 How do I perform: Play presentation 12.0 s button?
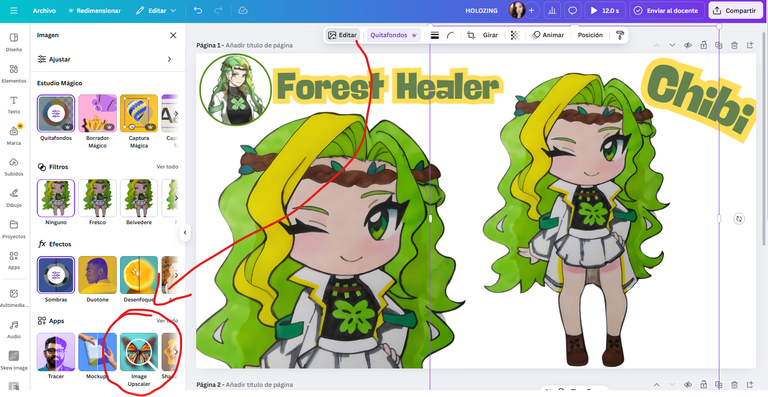pyautogui.click(x=605, y=10)
